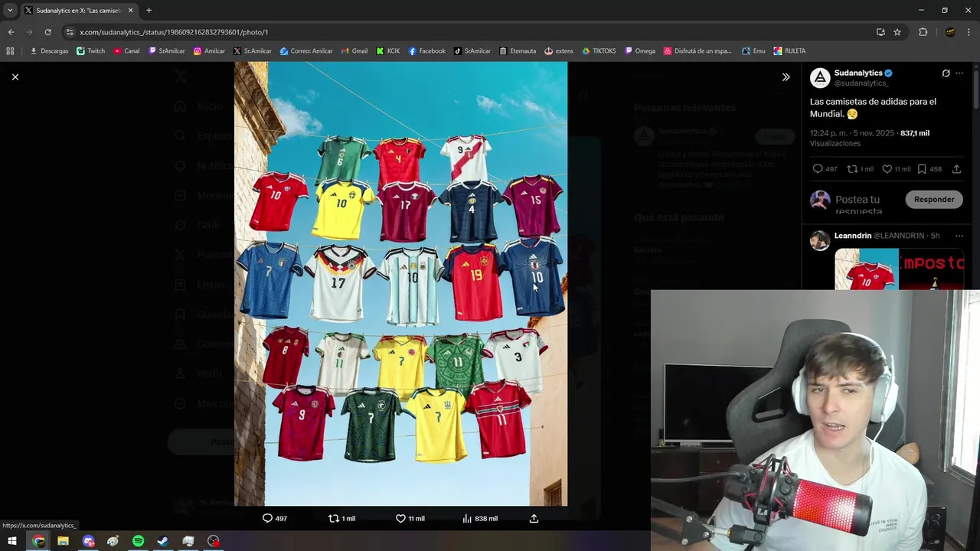Share the tweet from side panel
The height and width of the screenshot is (551, 980).
957,169
